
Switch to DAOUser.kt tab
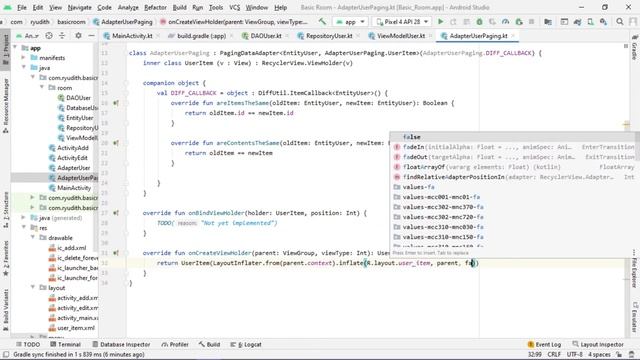tap(266, 36)
